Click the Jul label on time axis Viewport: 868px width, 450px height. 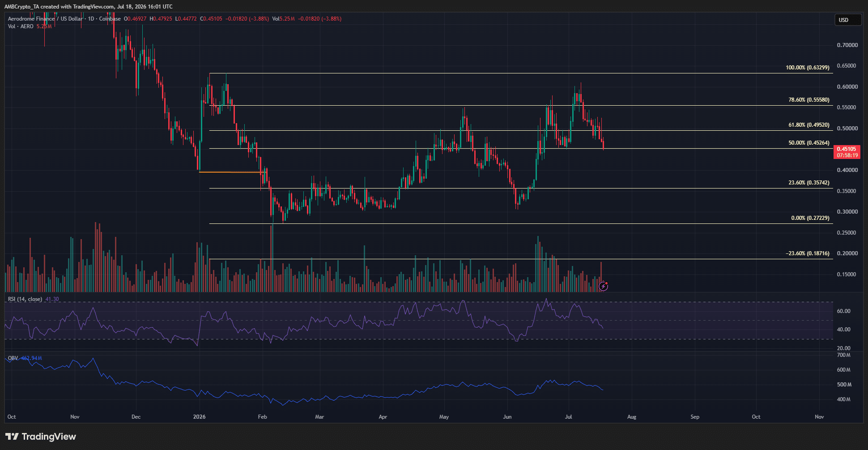[x=568, y=417]
